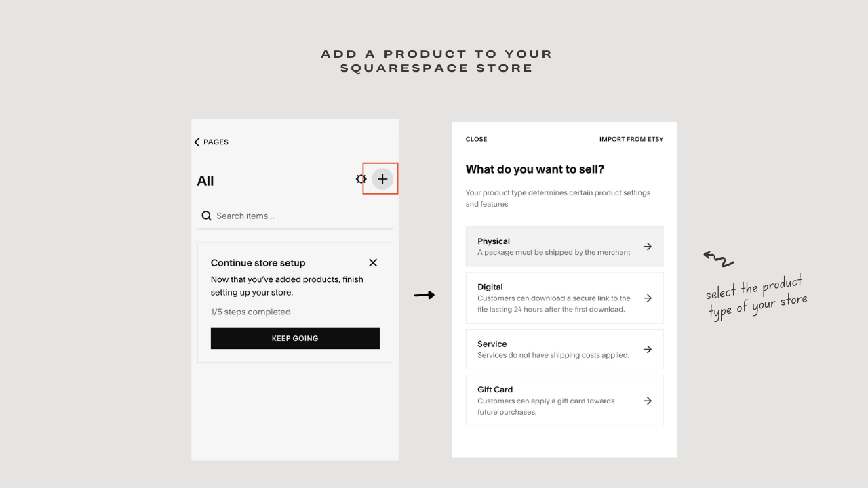Click the PAGES back label

pyautogui.click(x=216, y=142)
